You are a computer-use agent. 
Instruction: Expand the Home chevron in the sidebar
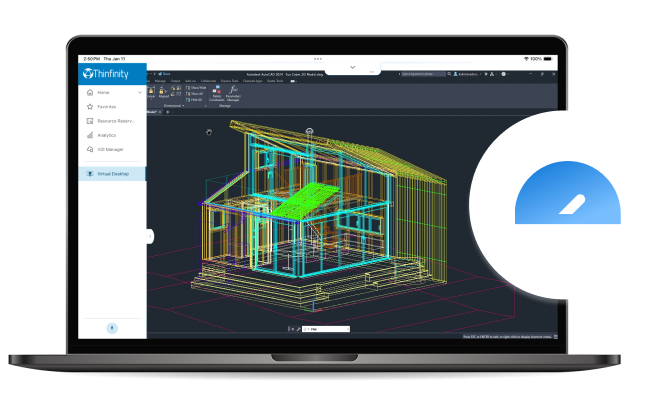coord(140,92)
